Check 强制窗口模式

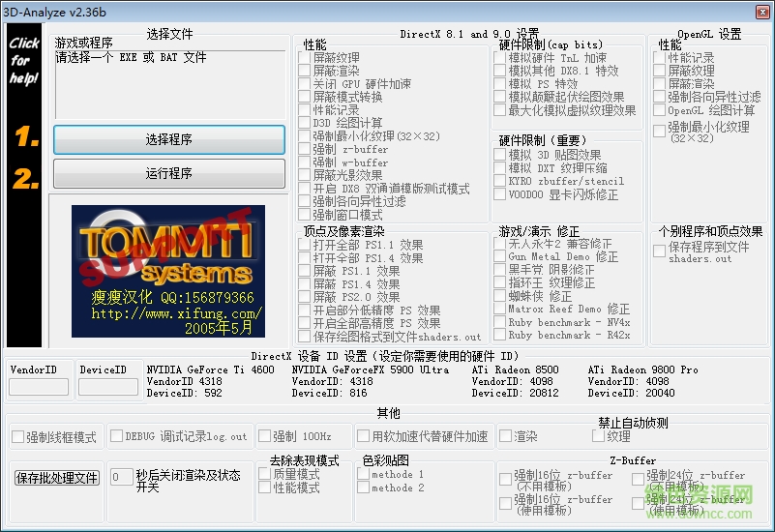(305, 215)
